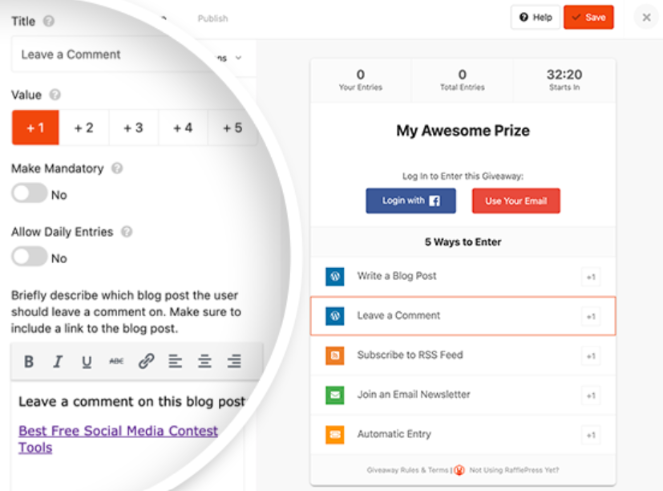Viewport: 663px width, 491px height.
Task: Enable the Make Mandatory toggle
Action: [x=29, y=194]
